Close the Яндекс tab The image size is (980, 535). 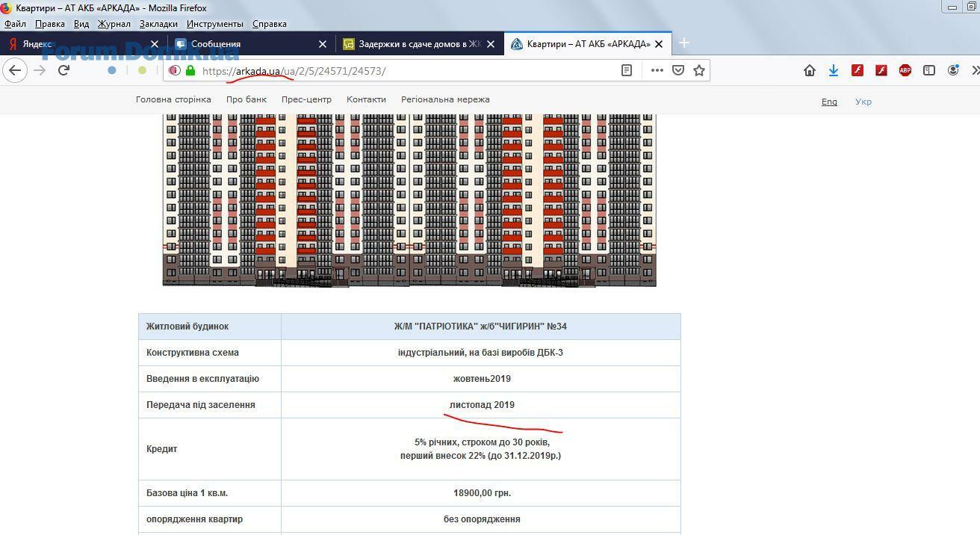(x=155, y=44)
